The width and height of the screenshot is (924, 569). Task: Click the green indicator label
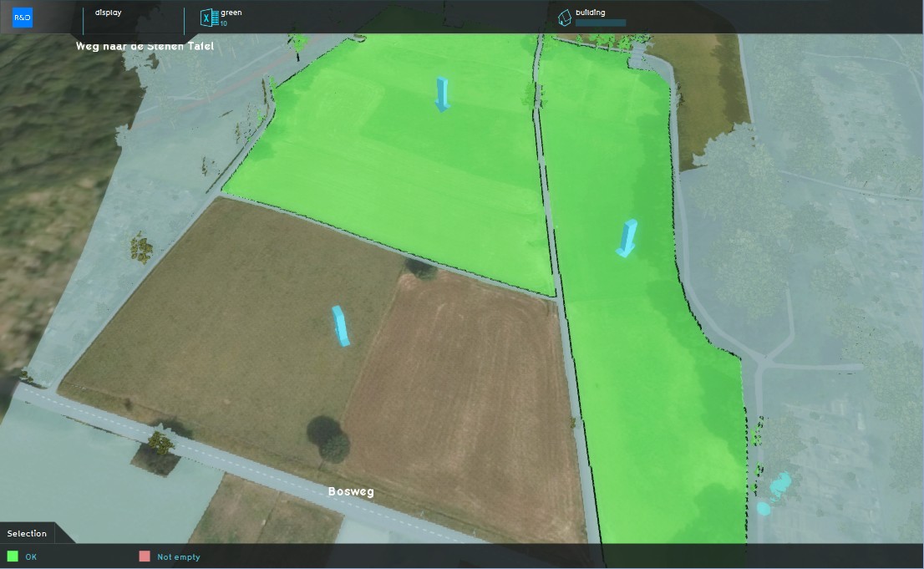pos(231,13)
